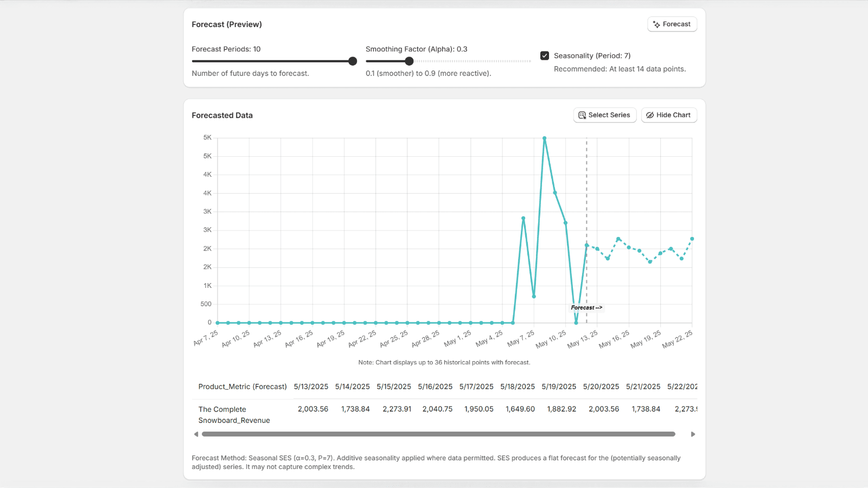The width and height of the screenshot is (868, 488).
Task: Click the highest peak data point on the chart
Action: point(544,138)
